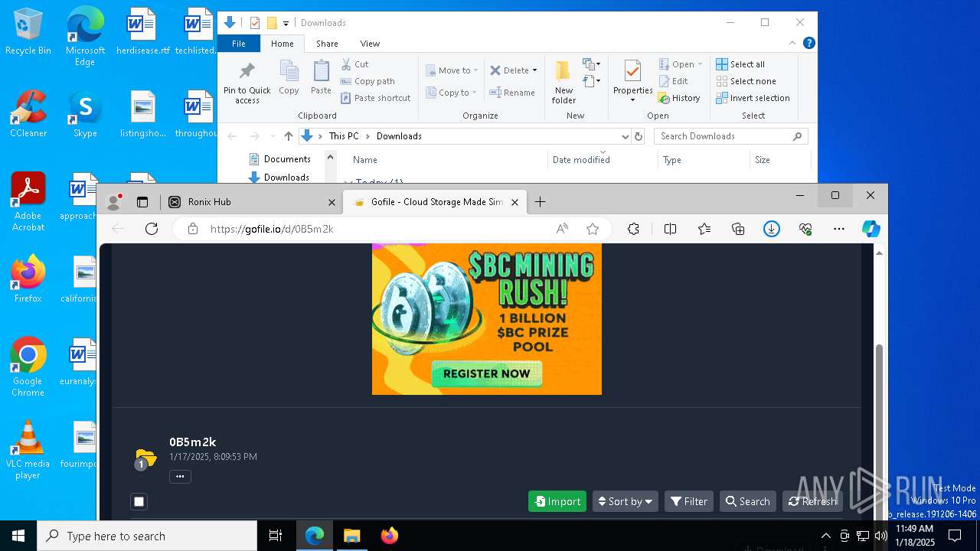Click History in the Open group
Image resolution: width=980 pixels, height=551 pixels.
click(x=679, y=98)
